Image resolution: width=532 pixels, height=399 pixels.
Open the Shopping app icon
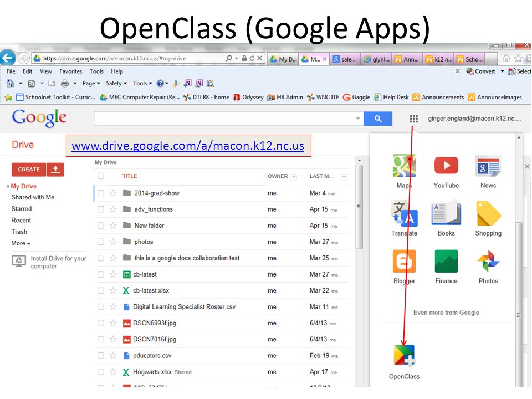coord(488,213)
